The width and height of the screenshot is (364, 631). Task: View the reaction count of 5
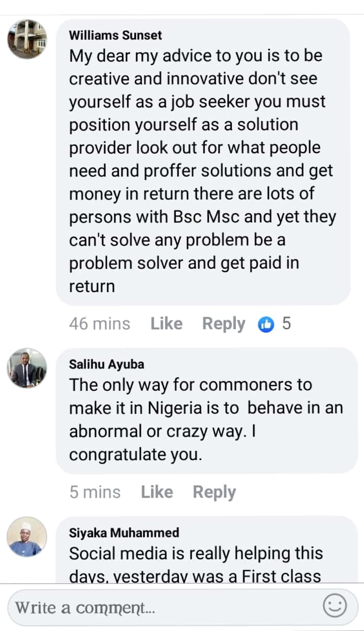tap(287, 324)
